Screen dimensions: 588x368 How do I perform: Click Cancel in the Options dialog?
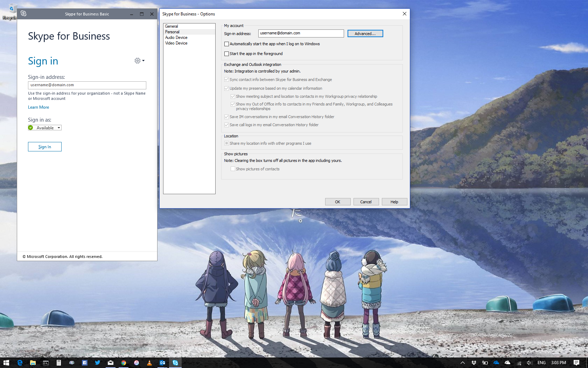coord(366,202)
